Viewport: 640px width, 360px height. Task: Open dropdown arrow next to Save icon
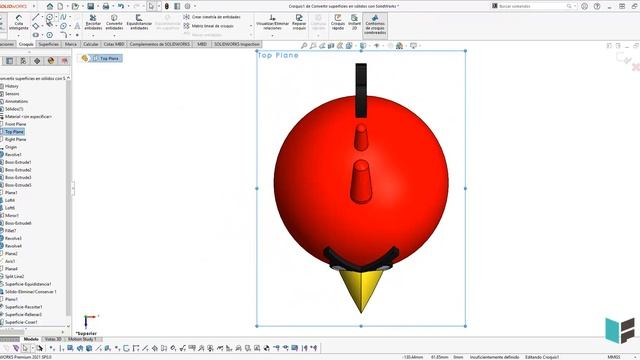[x=98, y=6]
